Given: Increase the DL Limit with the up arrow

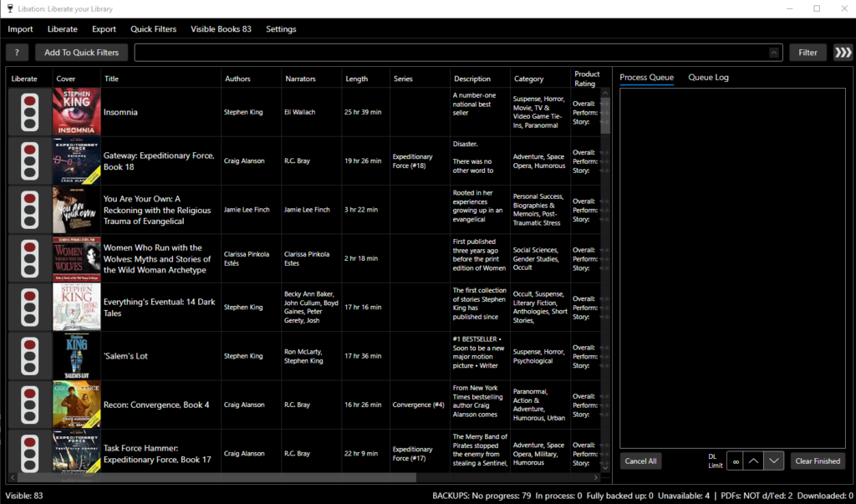Looking at the screenshot, I should pos(753,461).
